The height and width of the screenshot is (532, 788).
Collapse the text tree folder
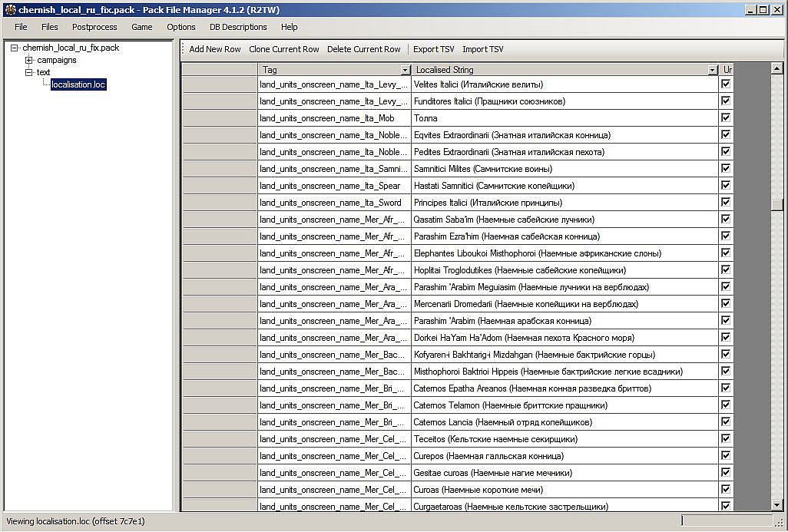click(28, 72)
